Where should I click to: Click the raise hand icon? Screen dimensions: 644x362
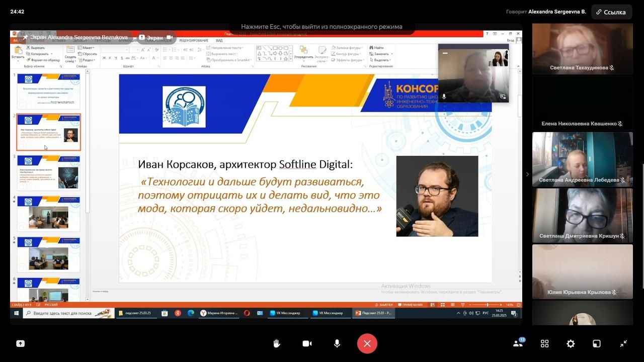(276, 343)
